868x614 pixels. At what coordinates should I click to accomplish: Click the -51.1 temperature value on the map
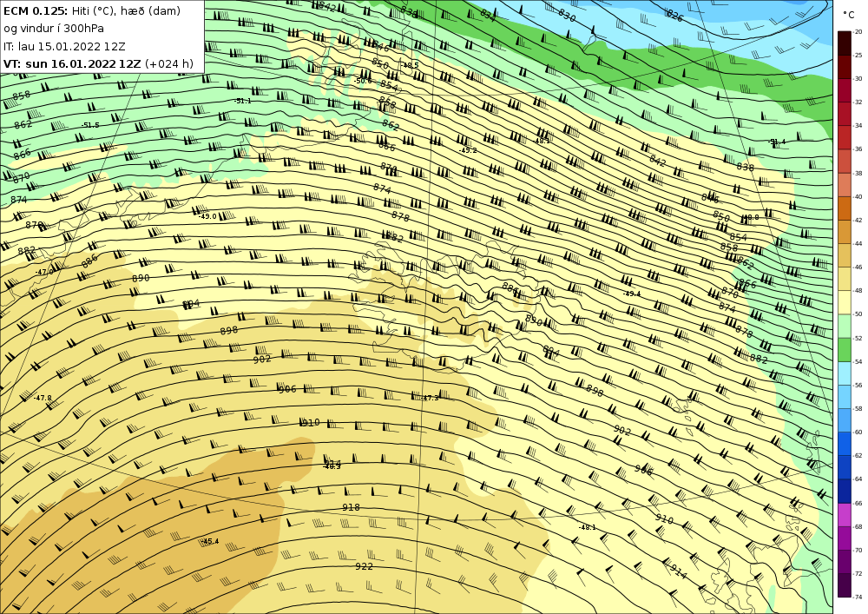[242, 101]
